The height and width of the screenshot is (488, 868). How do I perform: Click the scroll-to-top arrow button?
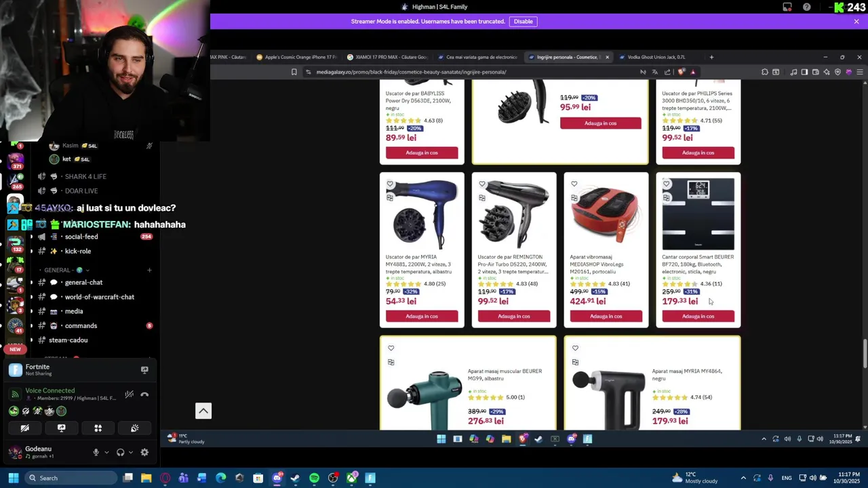point(203,411)
